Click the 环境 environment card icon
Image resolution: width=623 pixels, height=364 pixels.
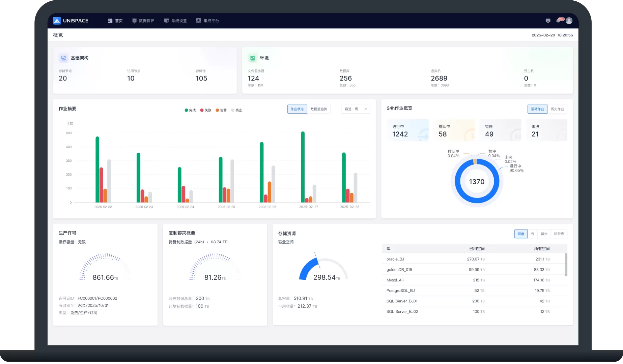(252, 58)
